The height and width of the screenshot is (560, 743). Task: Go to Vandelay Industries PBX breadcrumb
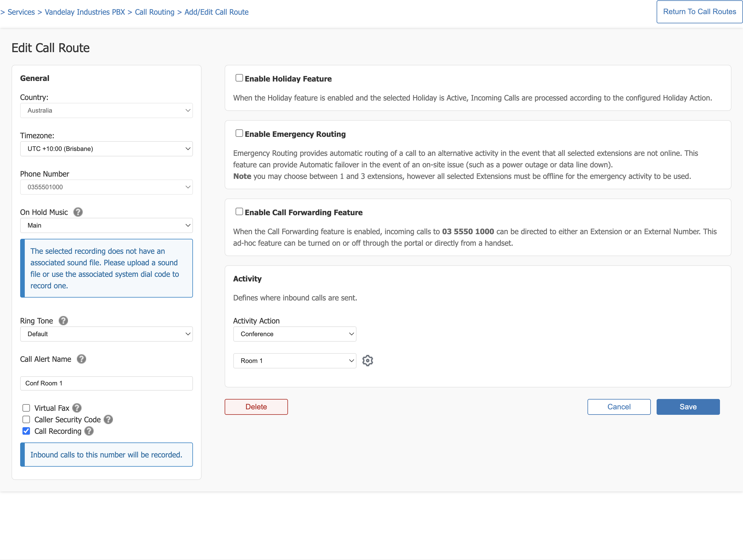85,12
